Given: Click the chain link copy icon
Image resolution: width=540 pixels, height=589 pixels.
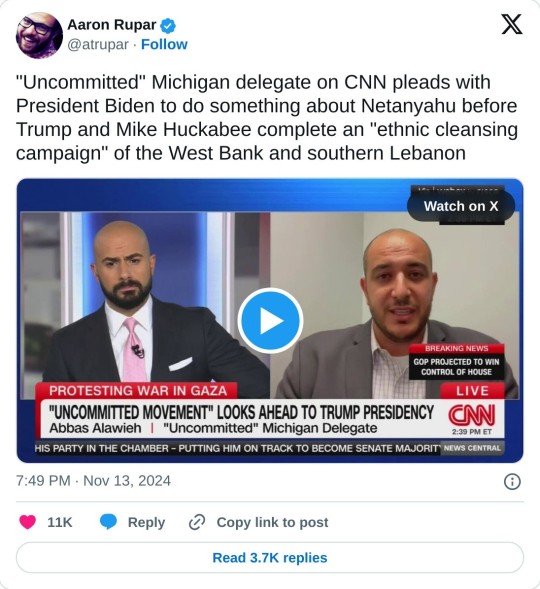Looking at the screenshot, I should coord(196,522).
